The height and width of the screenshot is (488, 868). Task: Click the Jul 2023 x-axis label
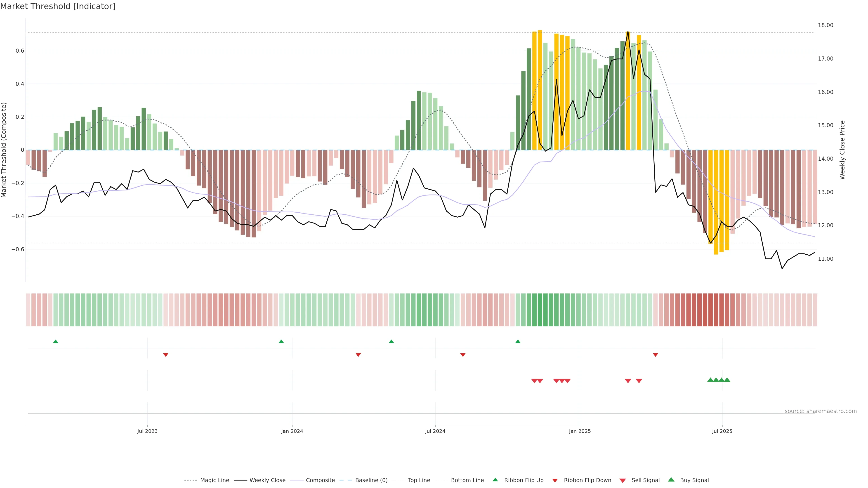pos(147,431)
